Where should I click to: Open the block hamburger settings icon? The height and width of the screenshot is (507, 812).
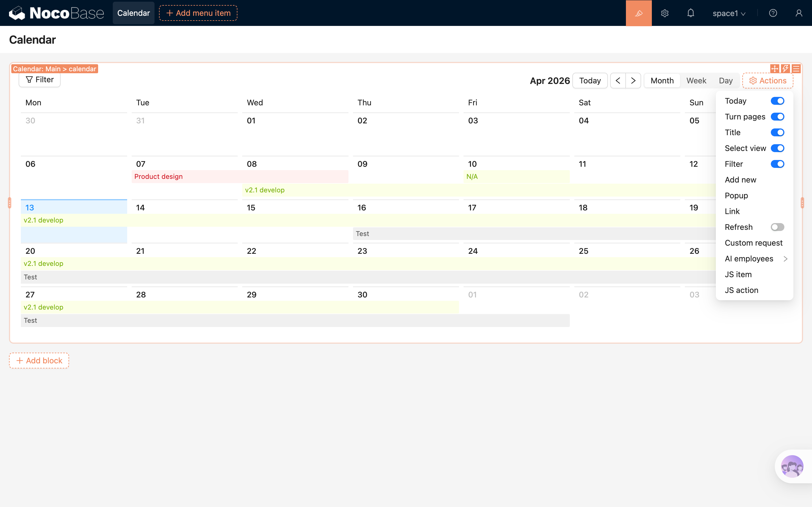tap(796, 69)
